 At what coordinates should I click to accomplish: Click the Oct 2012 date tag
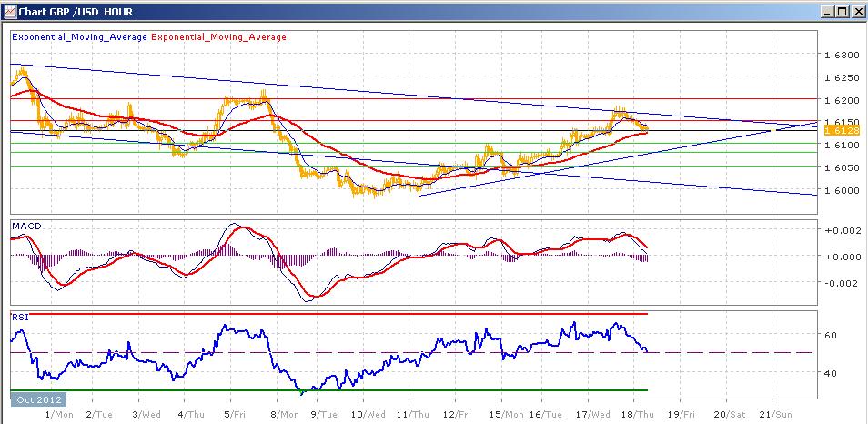[37, 399]
